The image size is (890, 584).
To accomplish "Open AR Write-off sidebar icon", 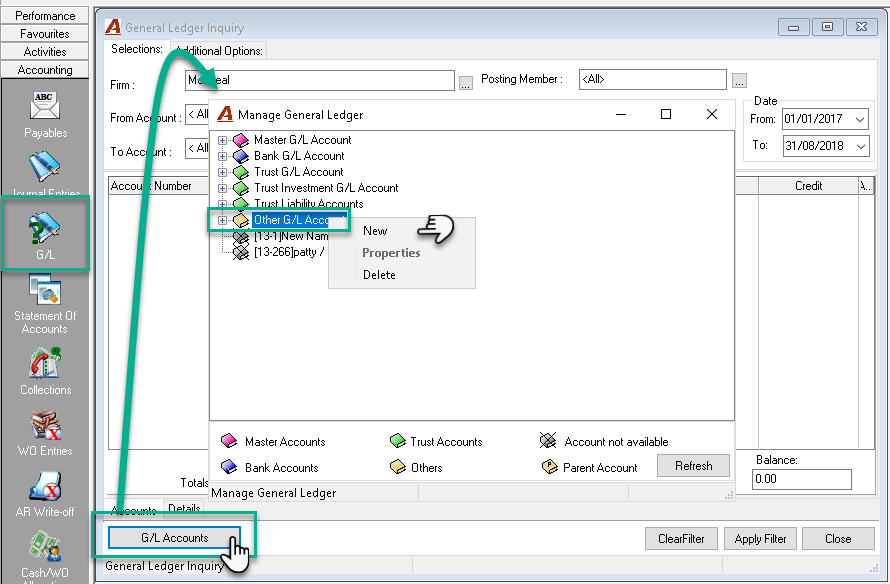I will [x=45, y=486].
